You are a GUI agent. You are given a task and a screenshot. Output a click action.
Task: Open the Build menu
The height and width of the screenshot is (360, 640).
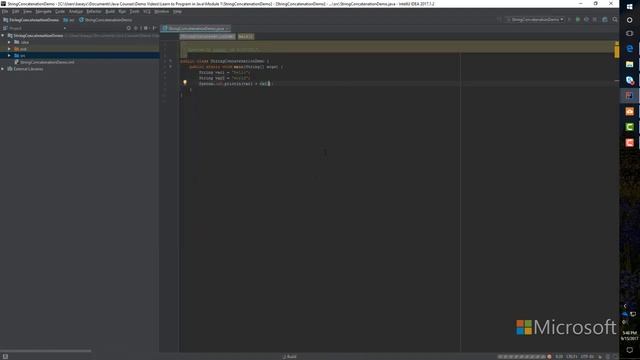tap(110, 11)
